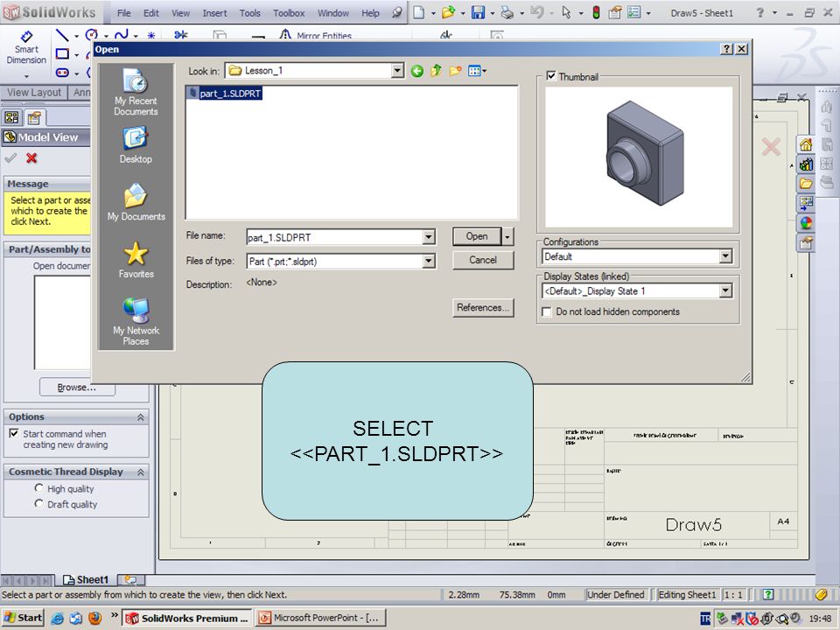Click the References... button
840x630 pixels.
pyautogui.click(x=483, y=307)
